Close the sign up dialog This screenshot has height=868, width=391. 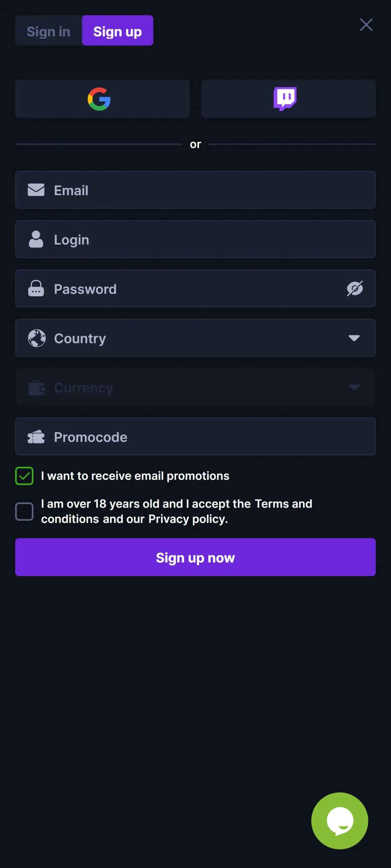366,25
